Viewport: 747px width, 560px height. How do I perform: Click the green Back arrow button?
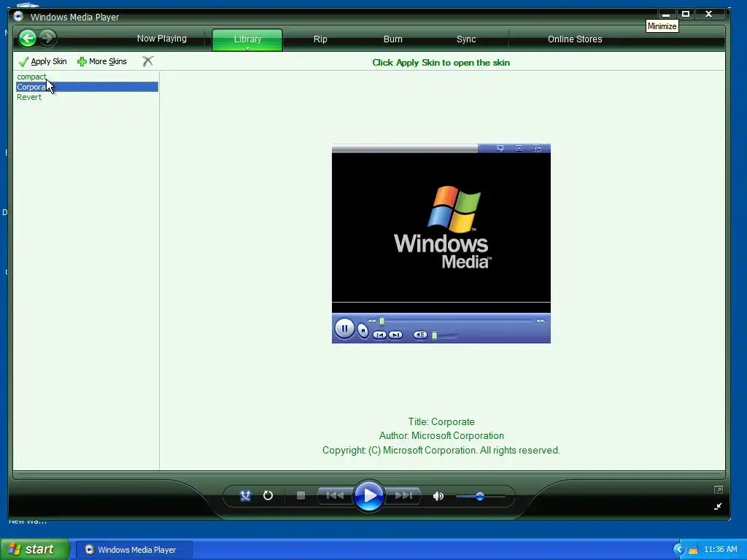(28, 38)
